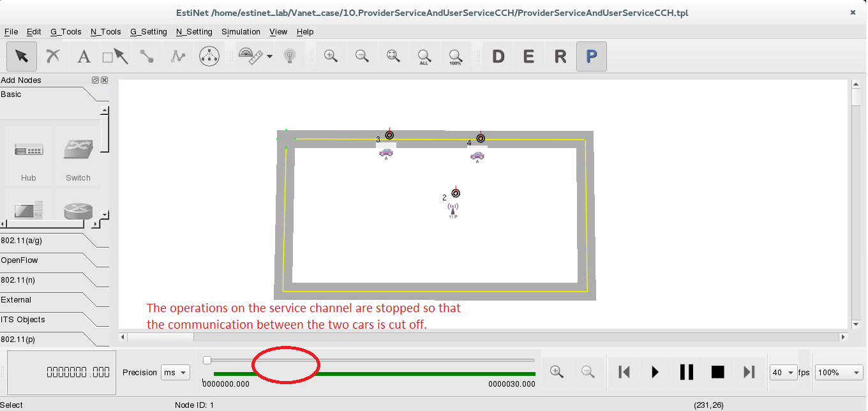Screen dimensions: 868x411
Task: Click the canvas horizontal scrollbar
Action: point(483,337)
